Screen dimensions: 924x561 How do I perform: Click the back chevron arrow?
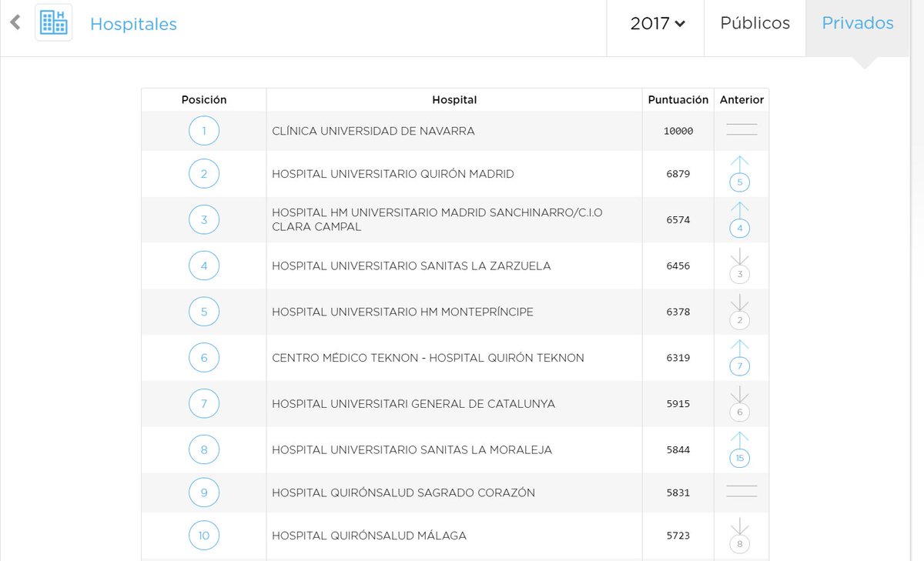[x=15, y=23]
